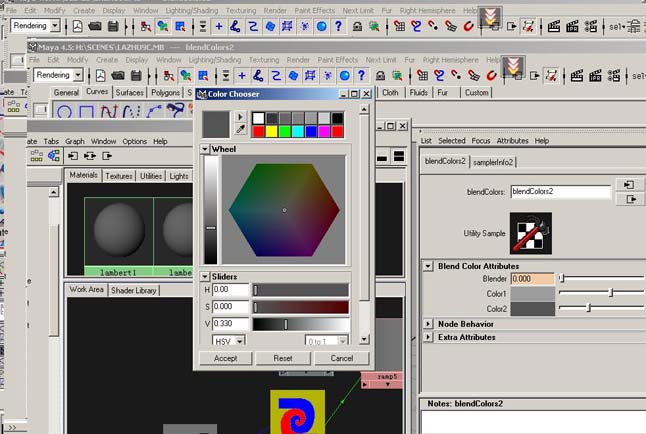
Task: Expand the Extra Attributes section
Action: (x=428, y=337)
